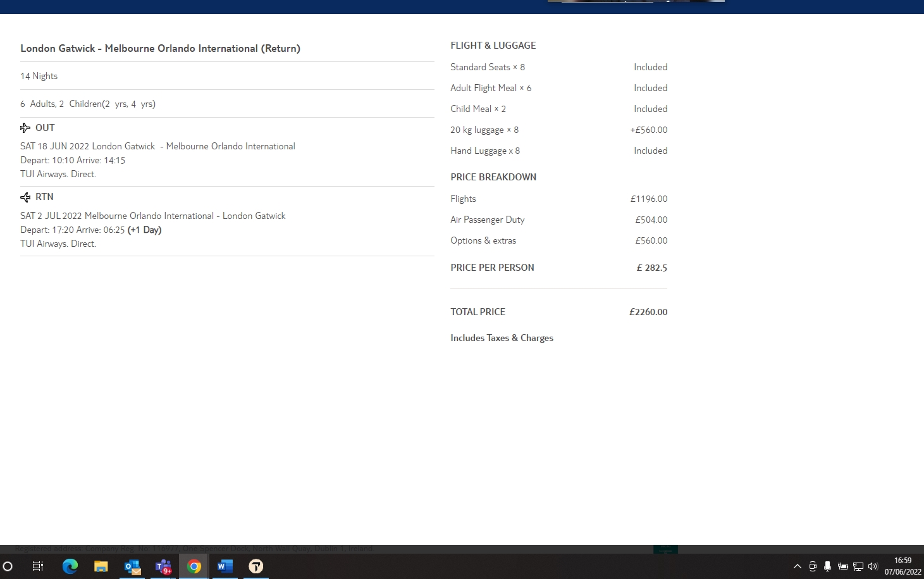Image resolution: width=924 pixels, height=579 pixels.
Task: Click the '£504.00' duty amount
Action: (651, 220)
